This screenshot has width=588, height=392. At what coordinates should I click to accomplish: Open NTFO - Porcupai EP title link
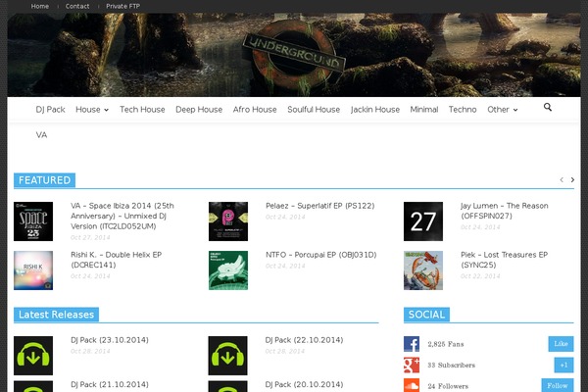(321, 255)
